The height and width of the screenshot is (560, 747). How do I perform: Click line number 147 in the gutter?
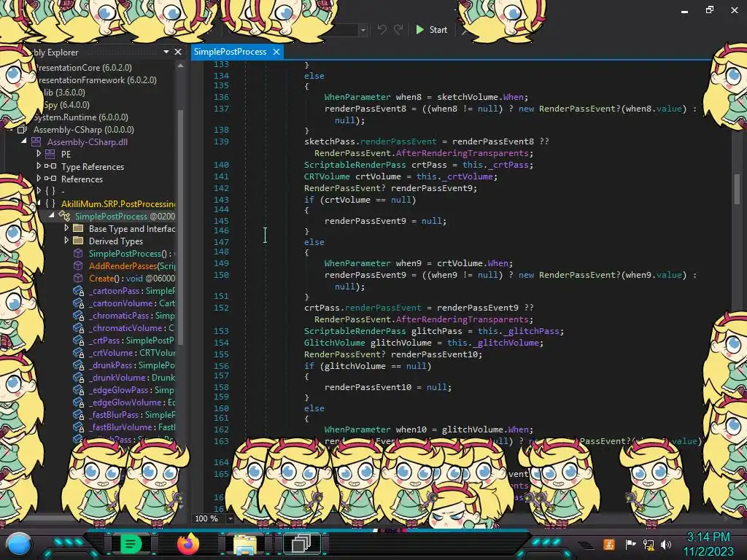point(221,242)
